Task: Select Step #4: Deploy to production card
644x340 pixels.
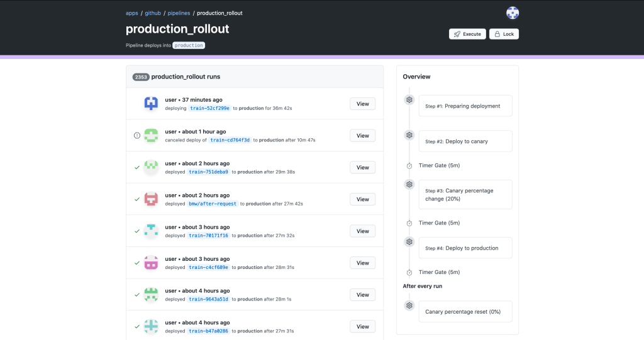Action: [x=465, y=248]
